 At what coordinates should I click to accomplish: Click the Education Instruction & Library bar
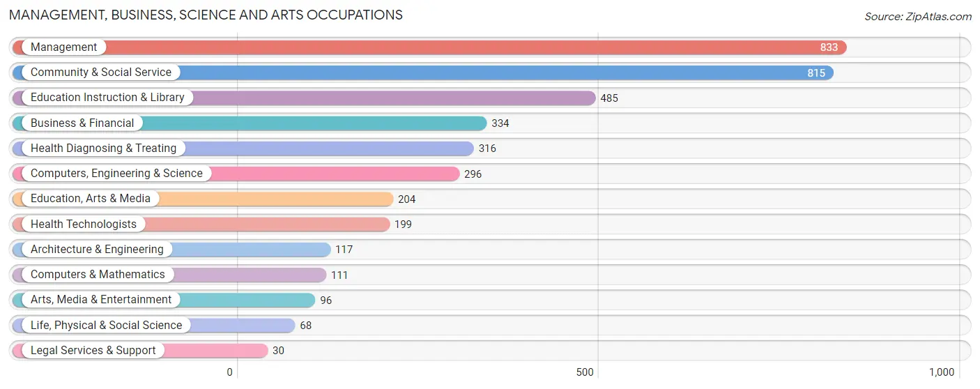click(x=304, y=98)
